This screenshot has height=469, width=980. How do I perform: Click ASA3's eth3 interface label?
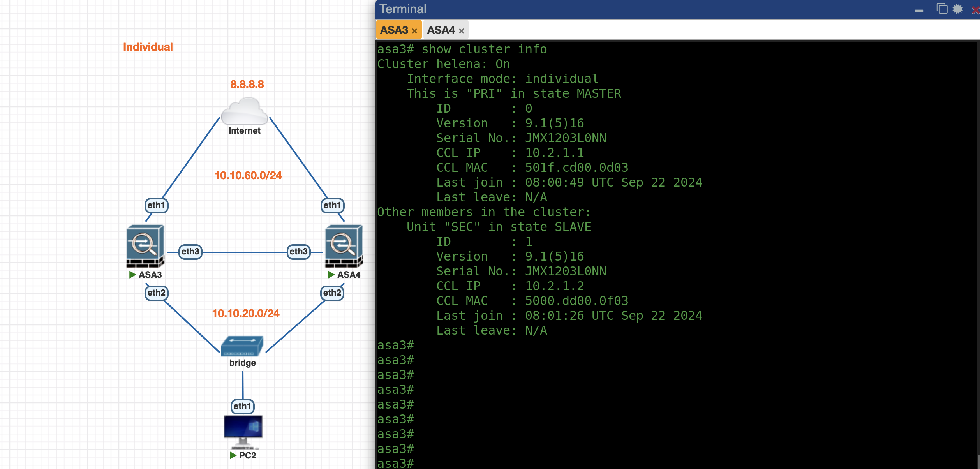click(190, 252)
